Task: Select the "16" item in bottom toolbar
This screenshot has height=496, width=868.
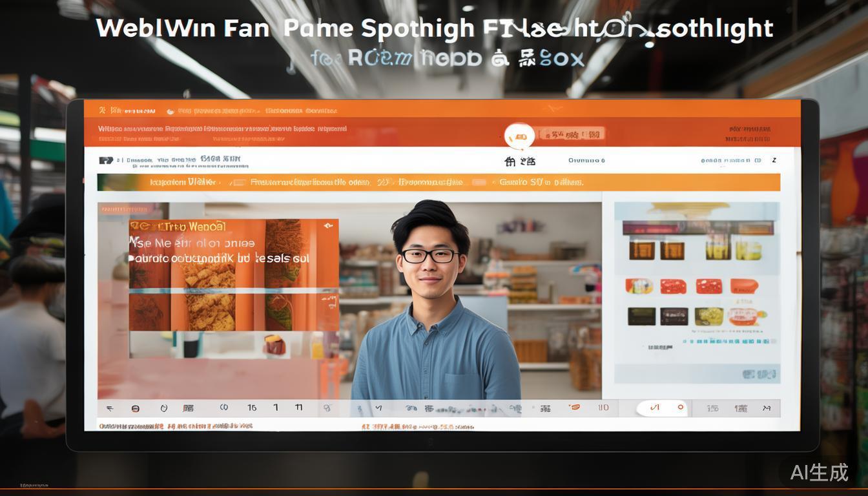Action: coord(252,408)
